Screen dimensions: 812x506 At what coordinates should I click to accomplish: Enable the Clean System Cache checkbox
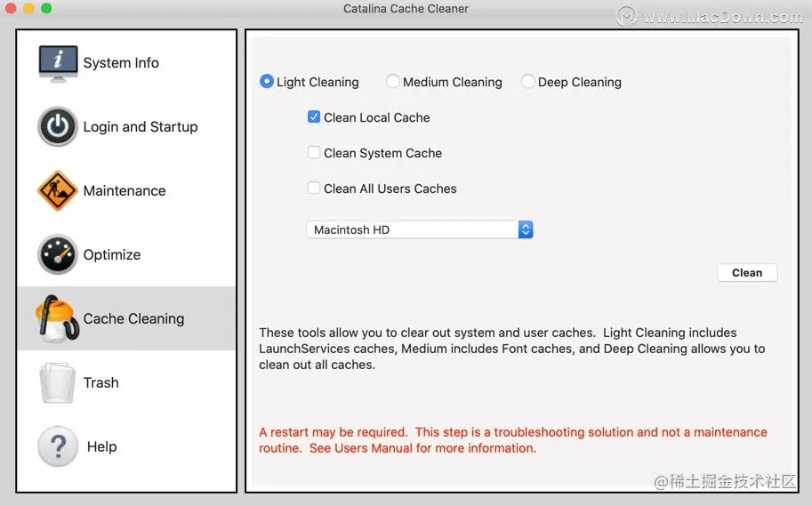point(314,152)
